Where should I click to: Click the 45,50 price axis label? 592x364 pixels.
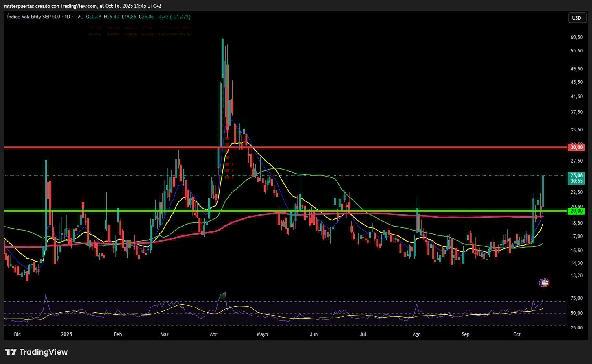577,82
